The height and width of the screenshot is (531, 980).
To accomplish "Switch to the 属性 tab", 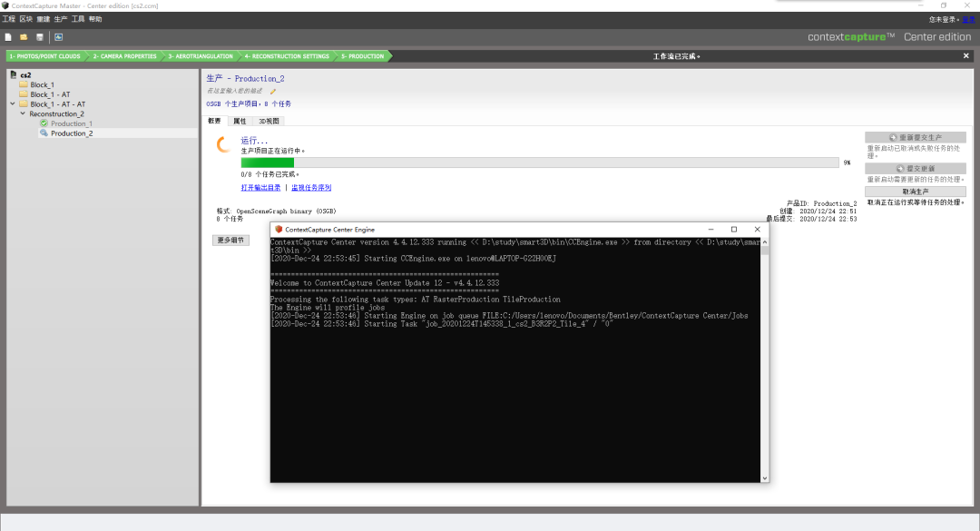I will click(240, 121).
